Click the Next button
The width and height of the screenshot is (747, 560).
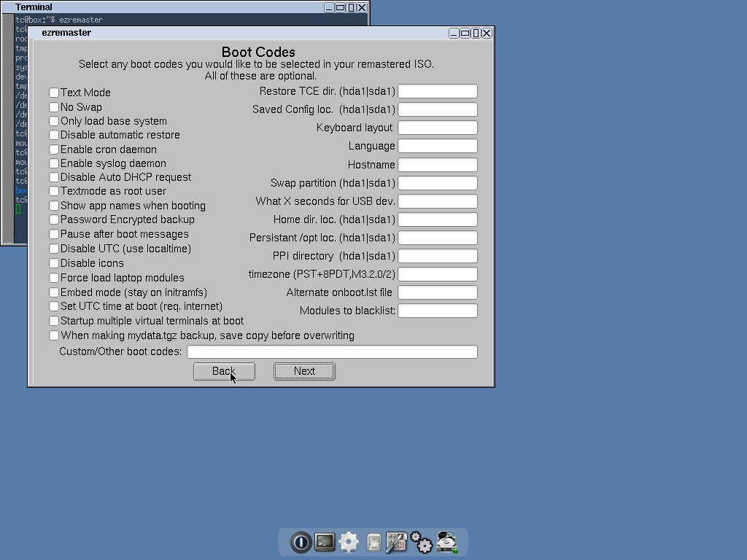[304, 371]
